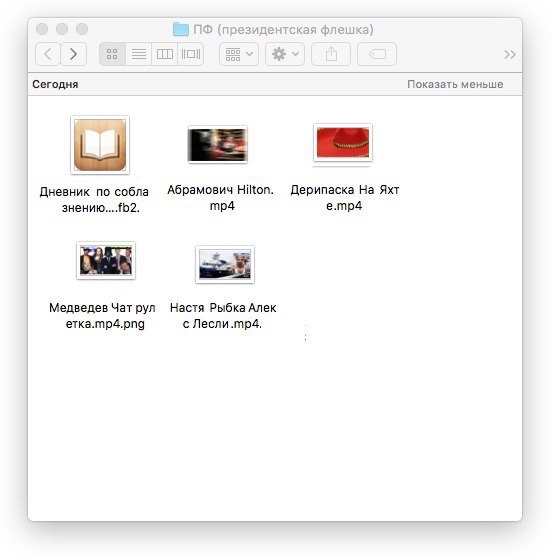This screenshot has width=553, height=558.
Task: Select the red hat video thumbnail
Action: pos(343,142)
